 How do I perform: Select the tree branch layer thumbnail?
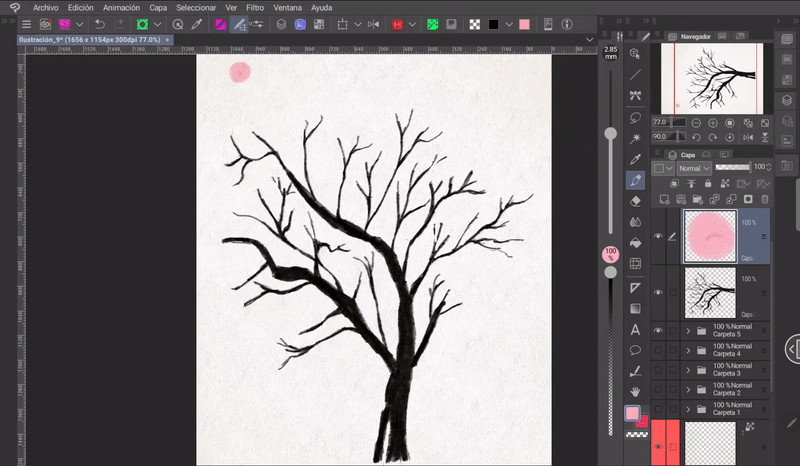709,292
